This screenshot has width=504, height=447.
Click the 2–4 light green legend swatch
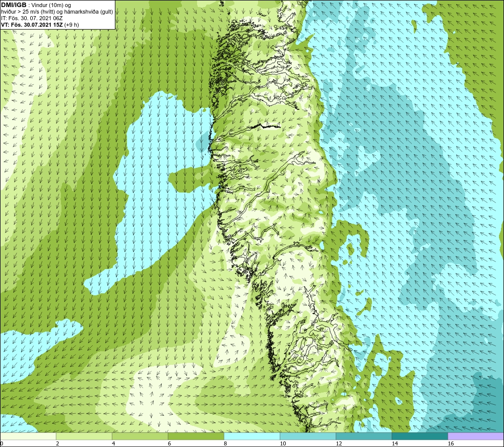pos(84,436)
